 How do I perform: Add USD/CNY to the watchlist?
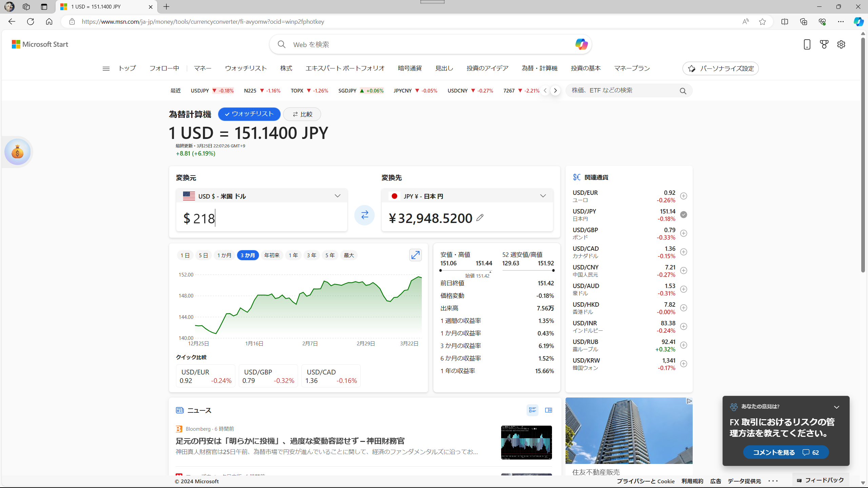pos(684,270)
